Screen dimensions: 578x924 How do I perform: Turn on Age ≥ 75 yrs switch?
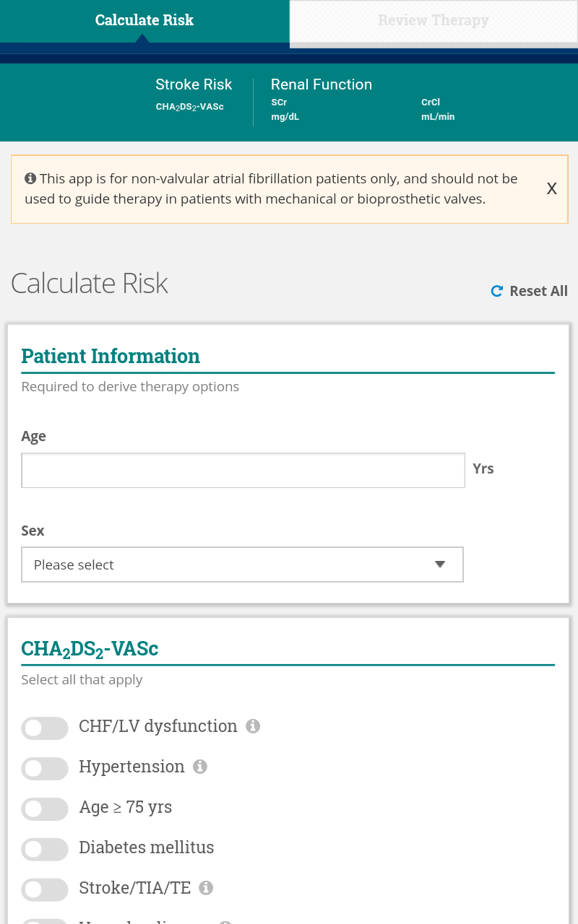45,809
